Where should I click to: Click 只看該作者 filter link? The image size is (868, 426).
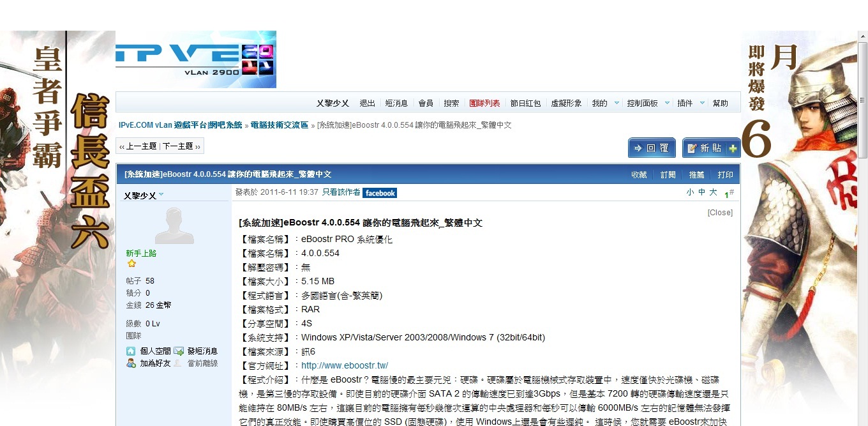(341, 192)
